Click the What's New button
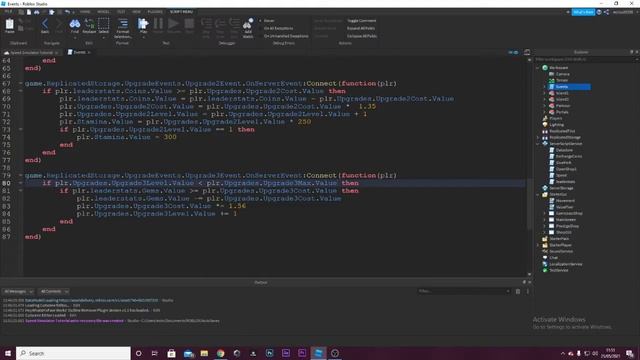Image resolution: width=640 pixels, height=360 pixels. 583,12
